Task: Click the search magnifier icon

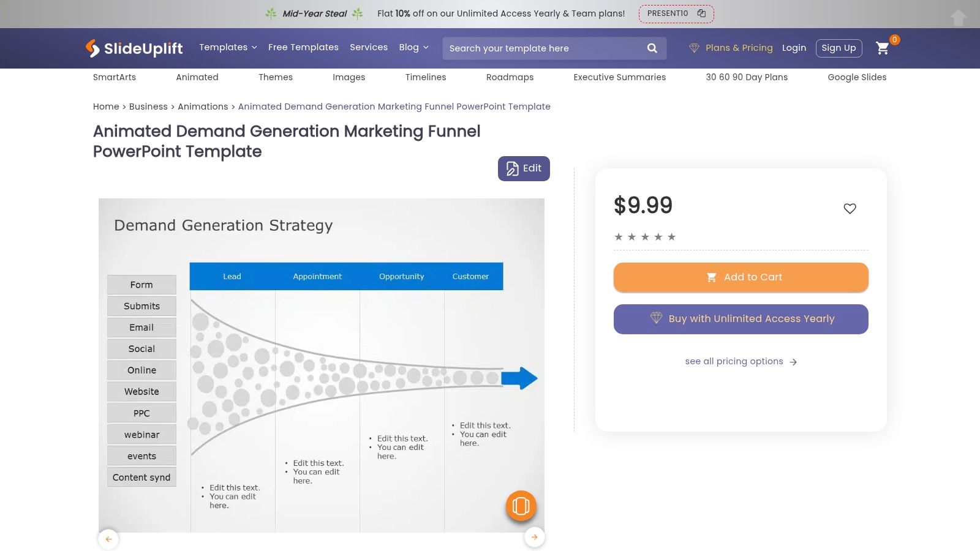Action: click(x=652, y=48)
